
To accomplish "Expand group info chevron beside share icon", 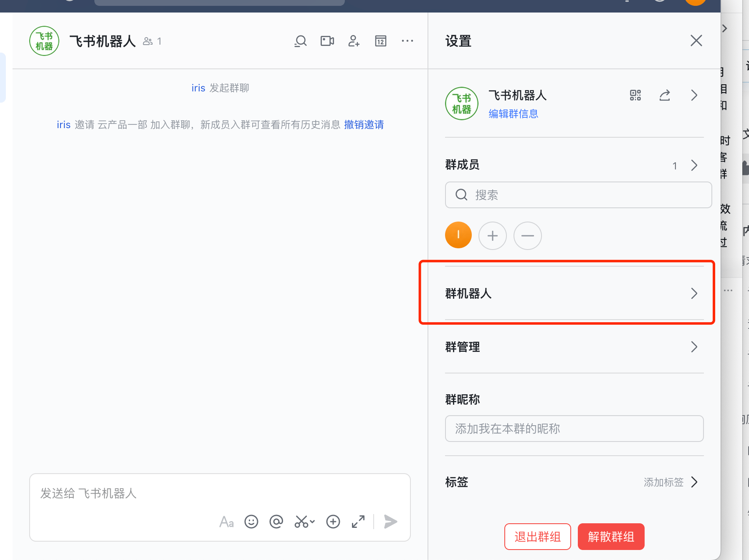I will click(694, 95).
